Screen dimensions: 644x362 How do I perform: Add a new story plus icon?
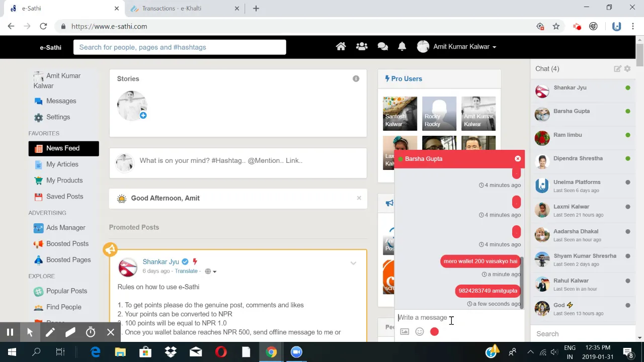coord(143,116)
